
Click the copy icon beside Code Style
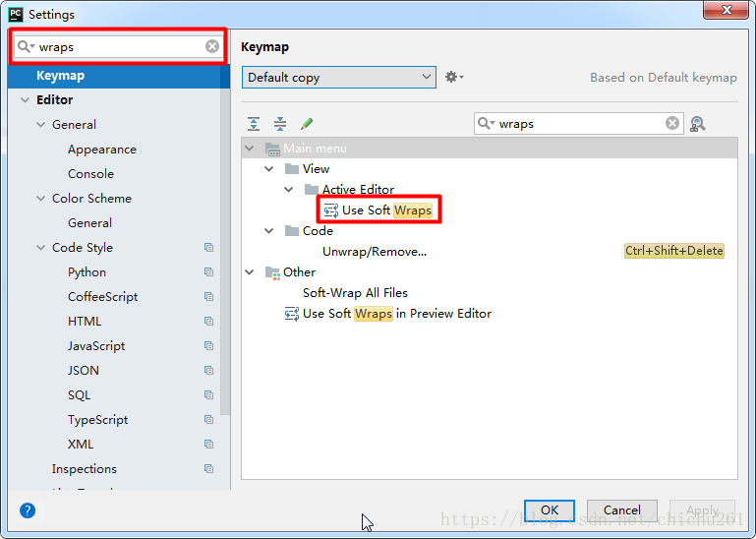pyautogui.click(x=208, y=248)
